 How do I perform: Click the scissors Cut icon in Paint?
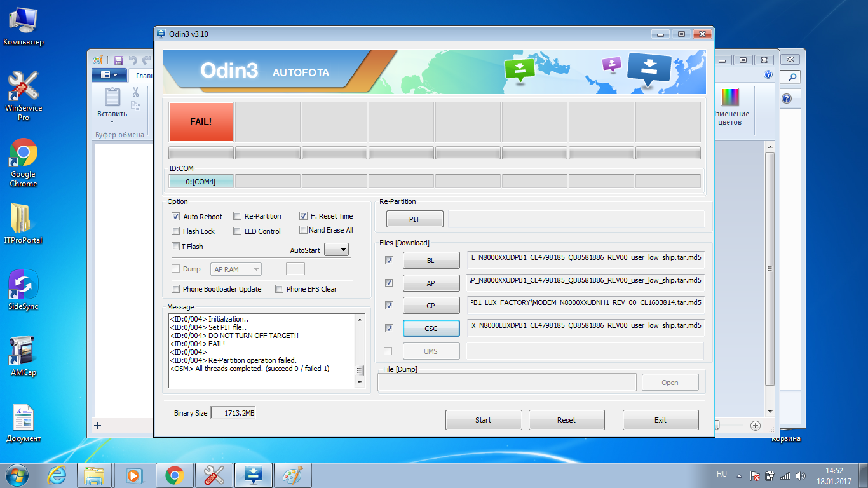(x=135, y=91)
